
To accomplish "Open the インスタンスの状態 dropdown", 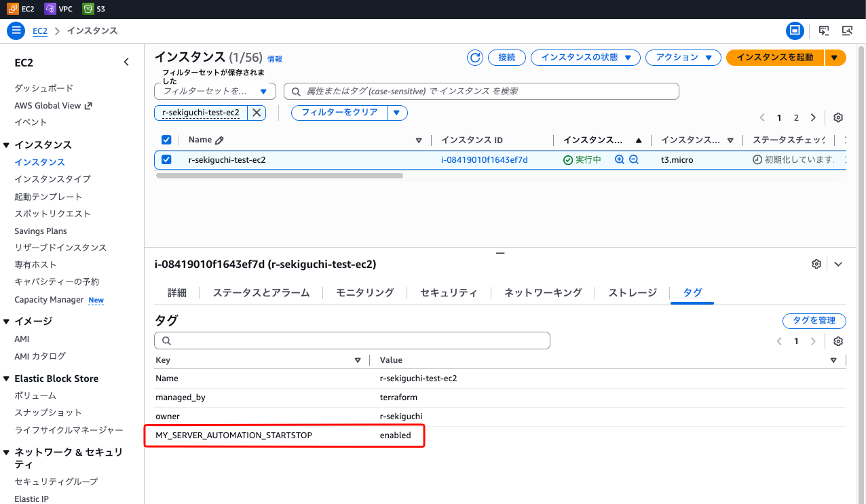I will coord(585,58).
